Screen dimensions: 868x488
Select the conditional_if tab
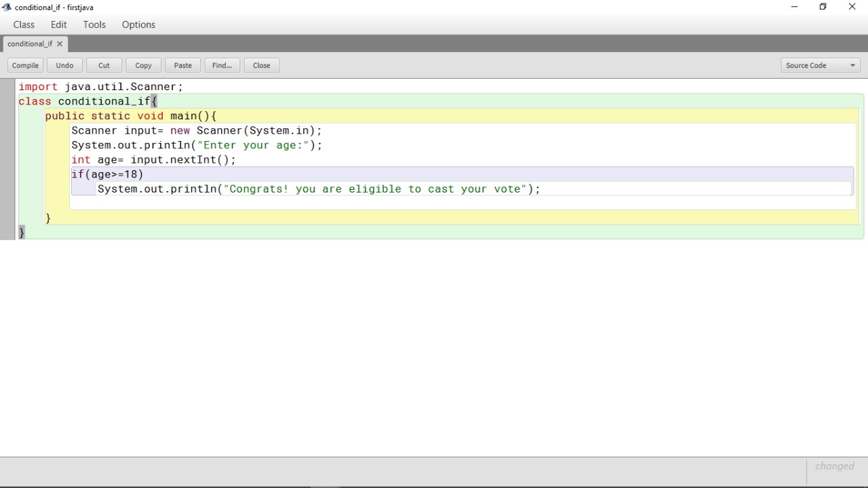(x=30, y=43)
